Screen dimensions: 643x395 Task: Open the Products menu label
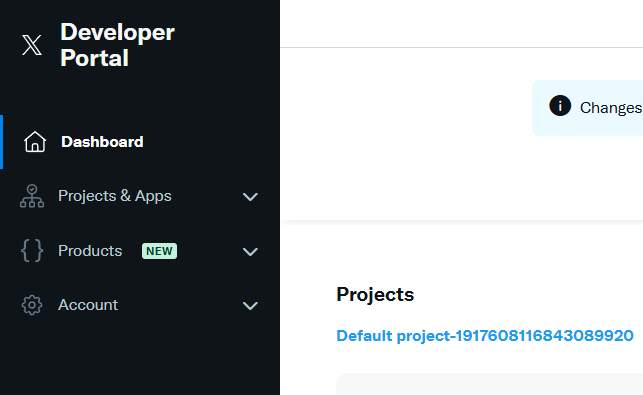click(x=90, y=251)
